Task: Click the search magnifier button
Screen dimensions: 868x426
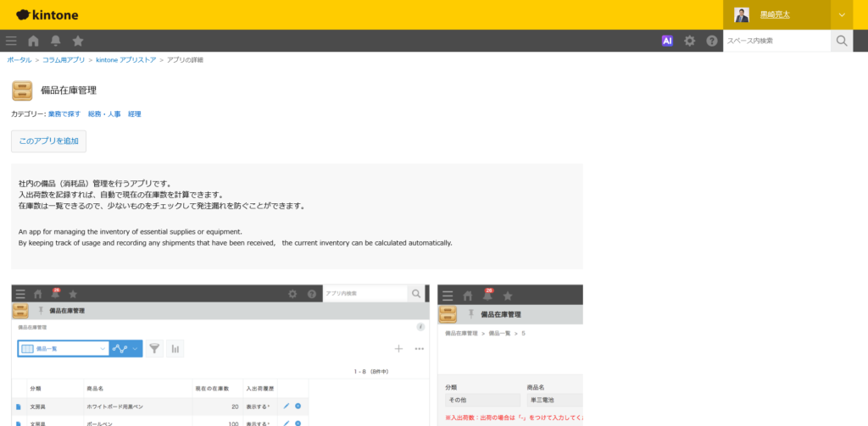Action: (842, 41)
